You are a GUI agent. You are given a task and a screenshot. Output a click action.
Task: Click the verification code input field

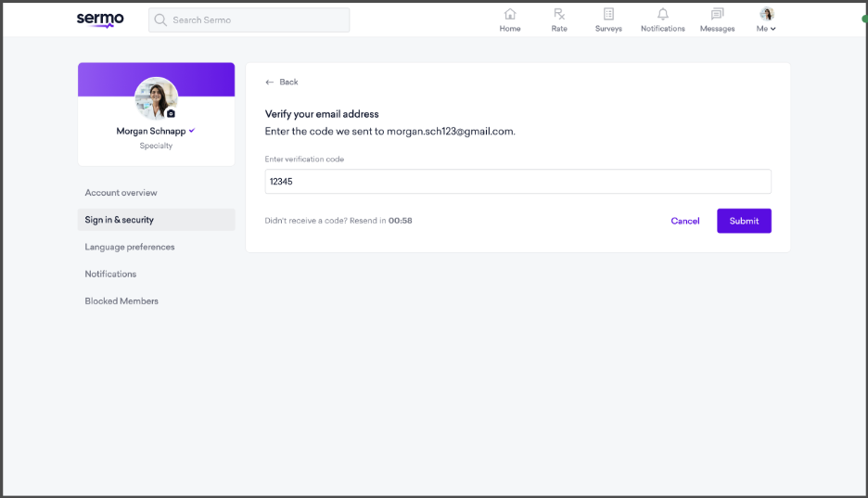click(x=517, y=182)
